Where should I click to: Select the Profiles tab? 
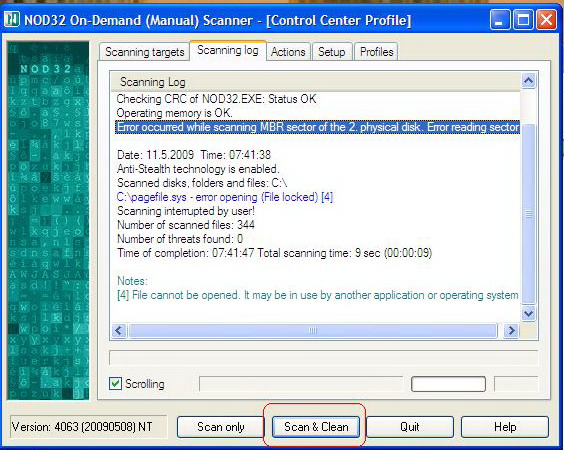tap(377, 52)
